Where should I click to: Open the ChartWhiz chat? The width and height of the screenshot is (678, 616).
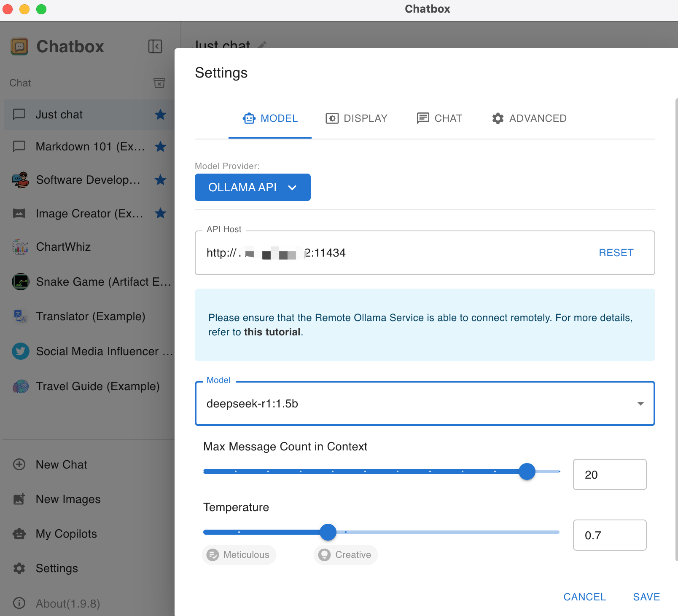(x=63, y=247)
